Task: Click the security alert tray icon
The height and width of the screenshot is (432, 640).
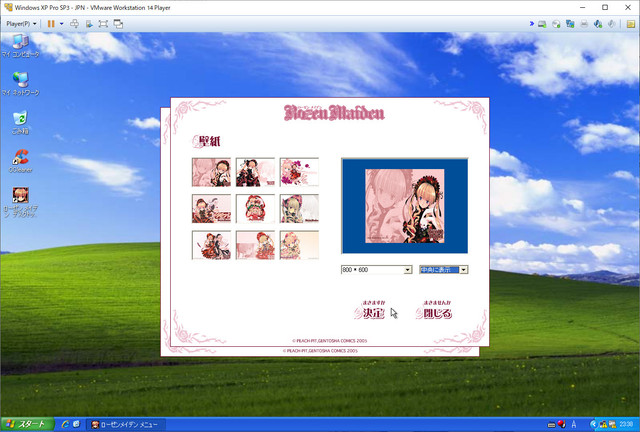Action: pyautogui.click(x=603, y=425)
